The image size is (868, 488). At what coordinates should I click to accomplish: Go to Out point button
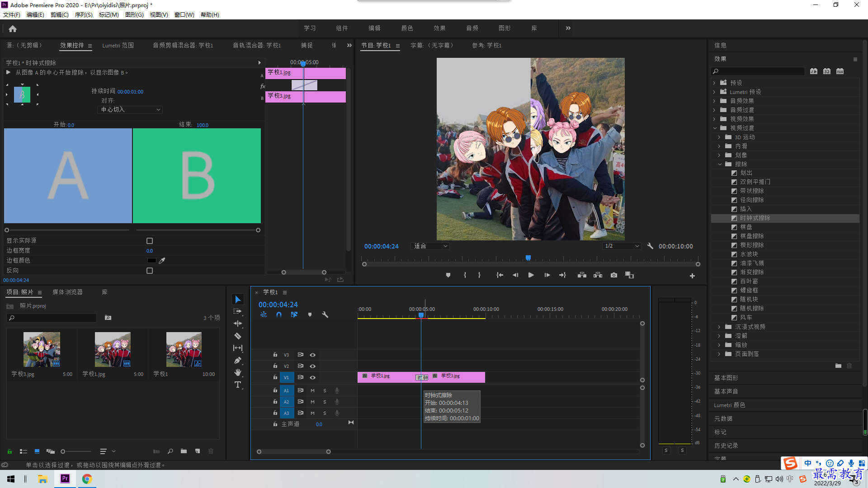563,275
